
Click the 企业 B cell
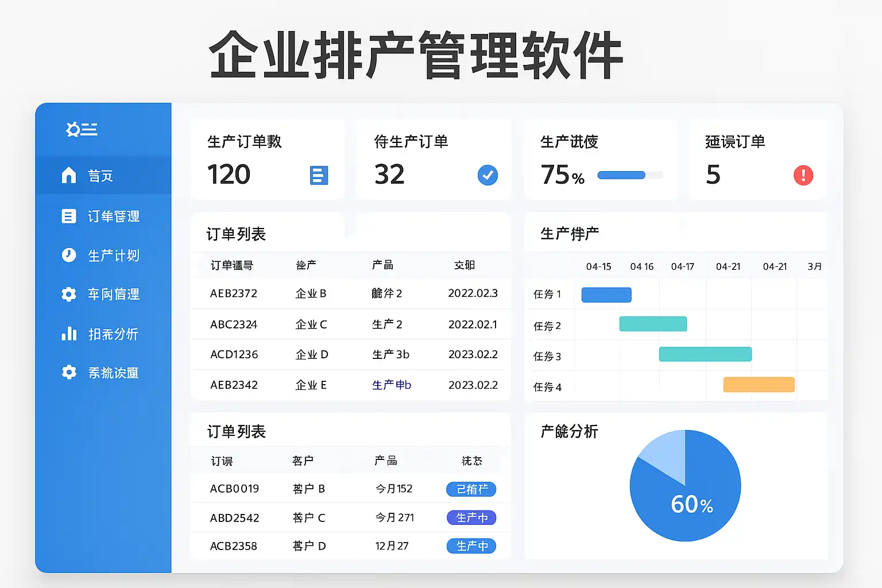point(311,293)
